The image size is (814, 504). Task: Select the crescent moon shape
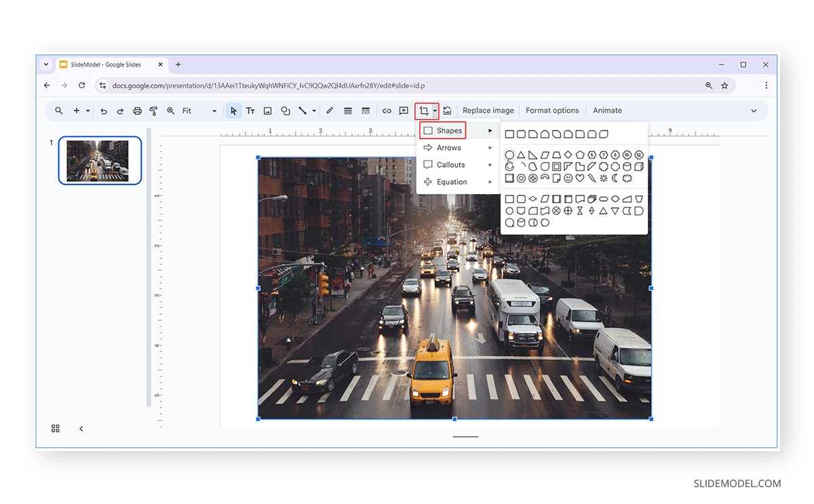click(615, 178)
